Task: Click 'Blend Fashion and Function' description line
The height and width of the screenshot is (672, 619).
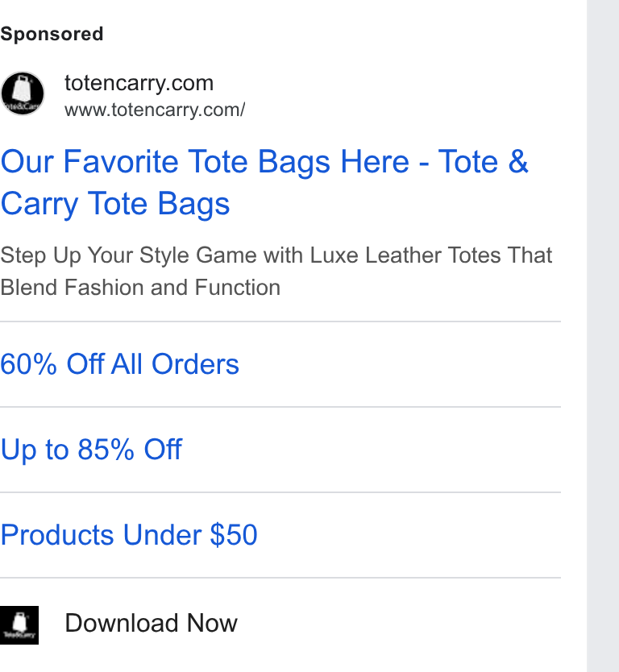Action: tap(140, 288)
